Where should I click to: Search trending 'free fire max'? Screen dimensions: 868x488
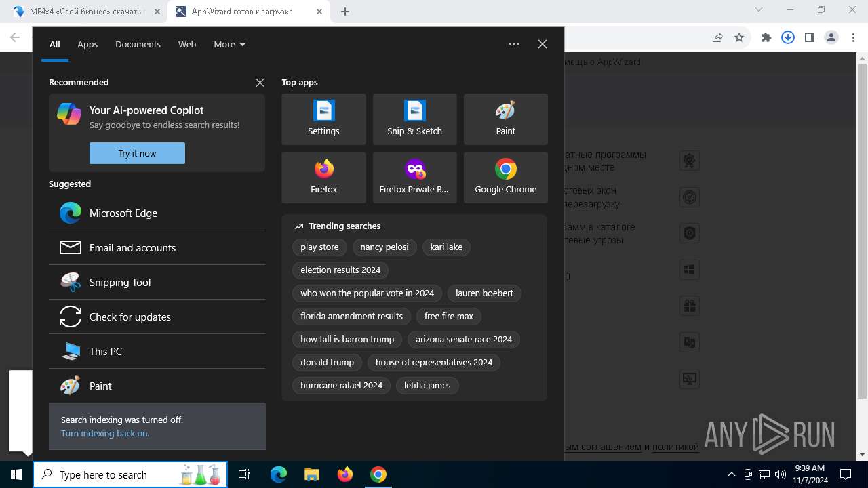click(x=449, y=317)
